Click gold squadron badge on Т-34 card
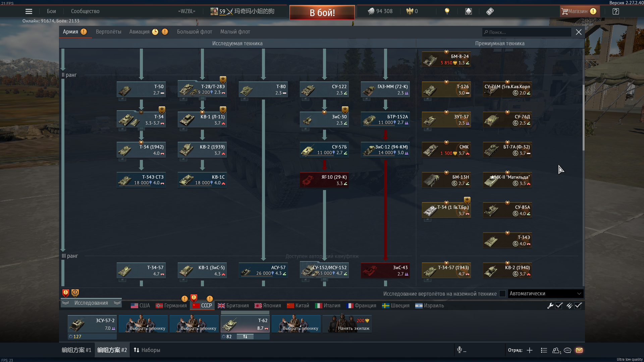The height and width of the screenshot is (362, 644). pos(162,110)
